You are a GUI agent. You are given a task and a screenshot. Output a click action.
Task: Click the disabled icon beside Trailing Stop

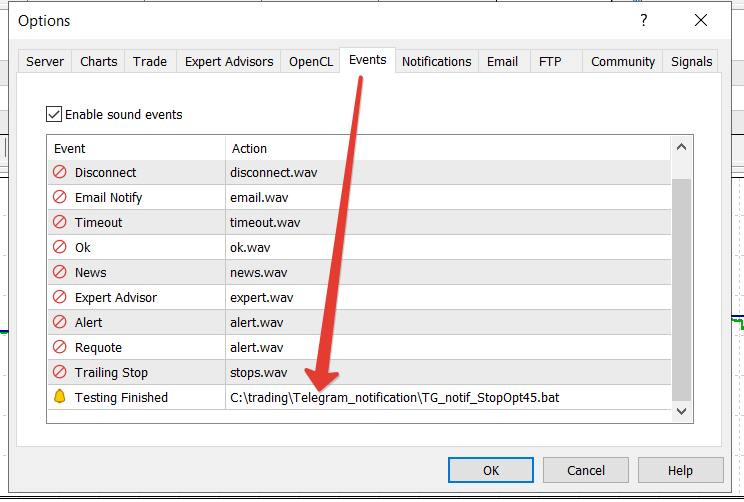[x=60, y=372]
